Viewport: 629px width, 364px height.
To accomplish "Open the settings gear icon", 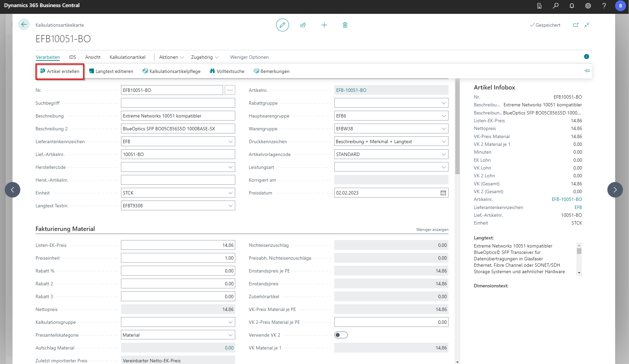I will [588, 6].
